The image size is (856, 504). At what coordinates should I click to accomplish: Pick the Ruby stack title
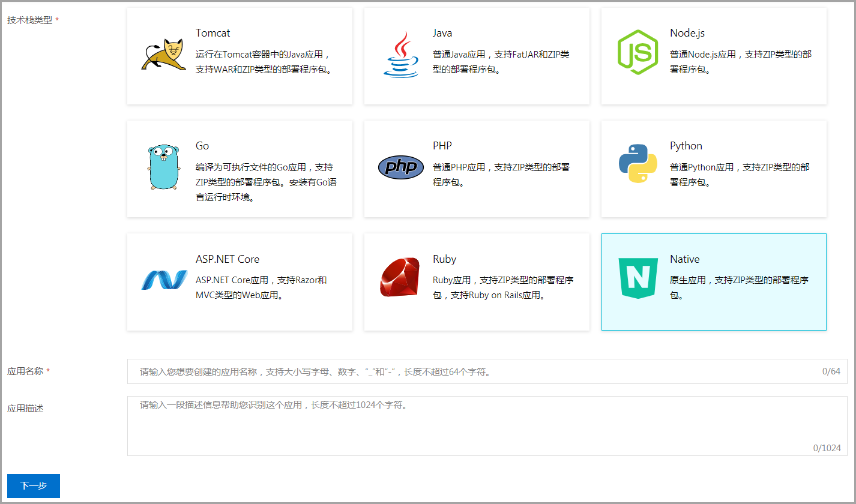[445, 259]
